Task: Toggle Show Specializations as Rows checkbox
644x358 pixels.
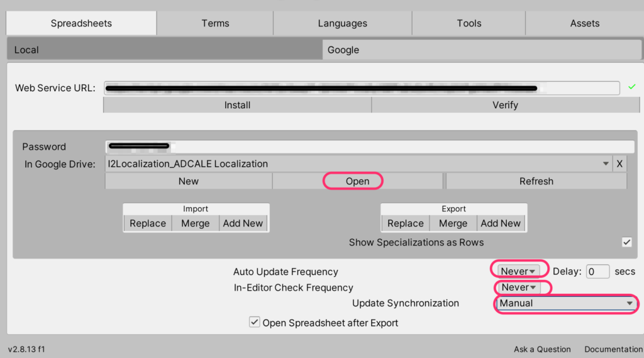Action: tap(626, 242)
